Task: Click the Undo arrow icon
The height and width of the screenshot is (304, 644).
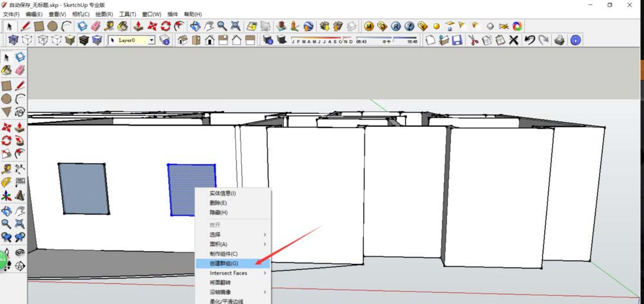Action: coord(529,40)
